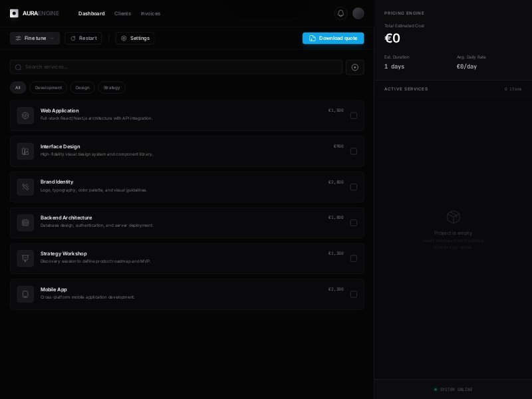
Task: Open notifications via the bell icon
Action: tap(340, 13)
